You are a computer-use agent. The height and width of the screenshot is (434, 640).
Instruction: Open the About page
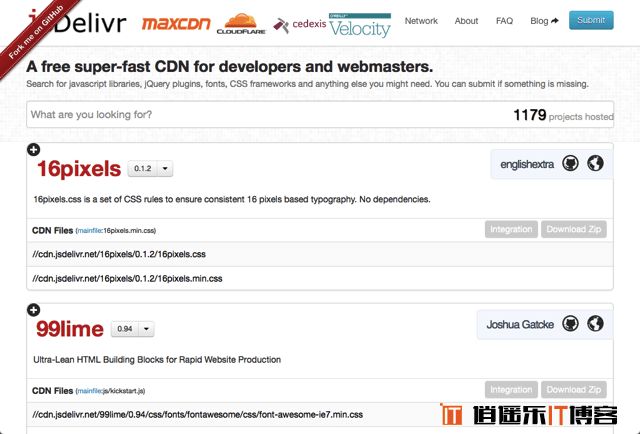pyautogui.click(x=466, y=21)
